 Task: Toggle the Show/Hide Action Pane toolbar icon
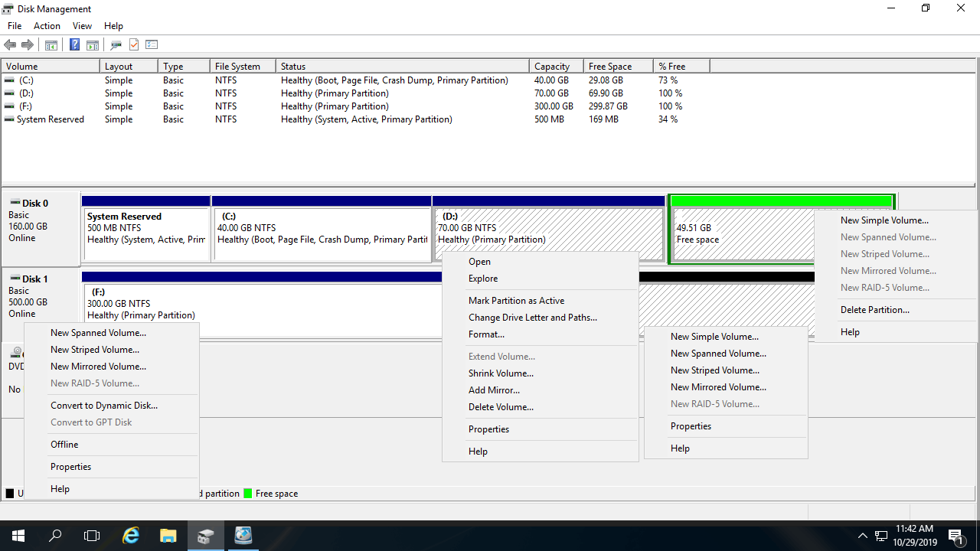pyautogui.click(x=93, y=45)
